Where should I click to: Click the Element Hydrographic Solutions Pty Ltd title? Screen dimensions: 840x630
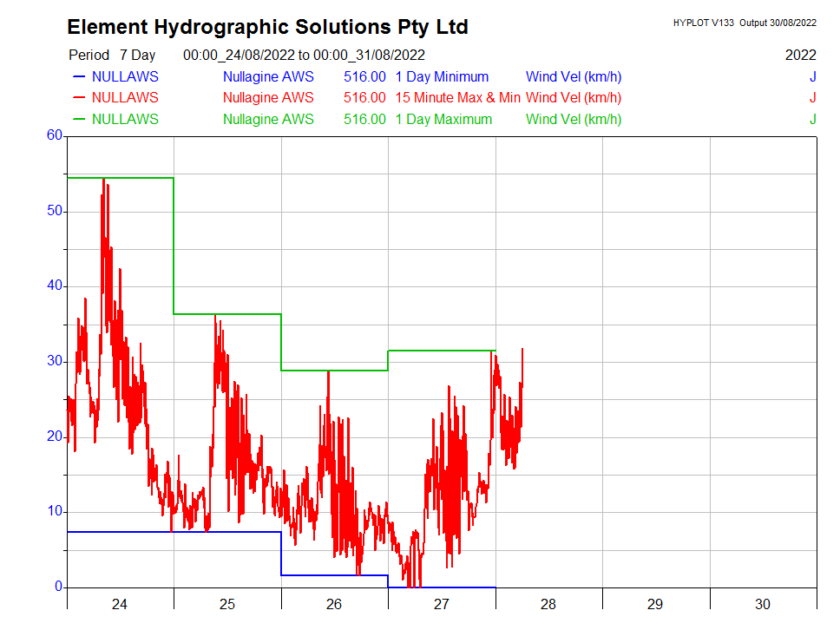click(x=267, y=27)
